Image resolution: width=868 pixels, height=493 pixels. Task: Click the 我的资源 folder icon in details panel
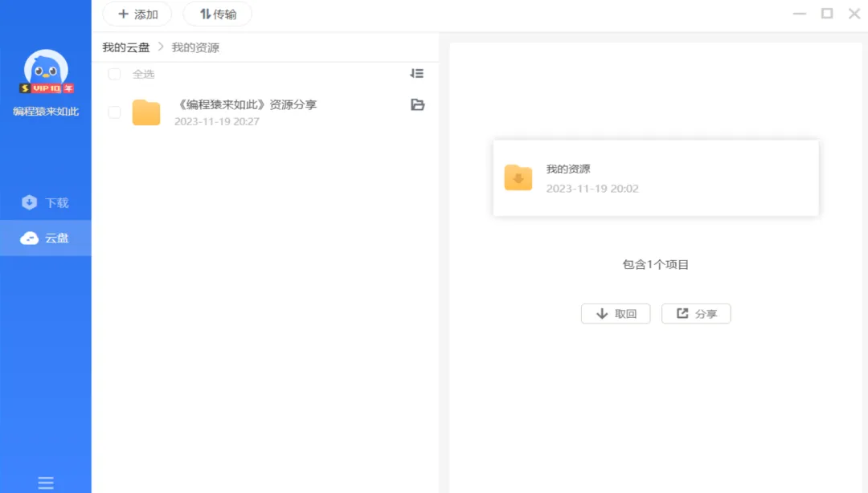click(518, 177)
